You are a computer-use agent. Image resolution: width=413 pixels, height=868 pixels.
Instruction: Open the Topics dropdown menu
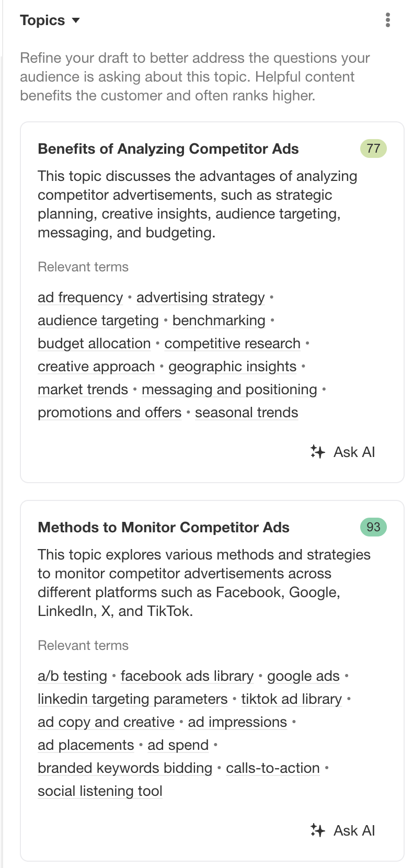[50, 20]
